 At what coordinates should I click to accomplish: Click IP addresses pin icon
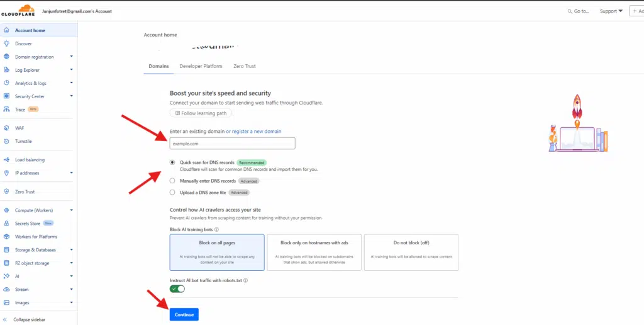(6, 173)
